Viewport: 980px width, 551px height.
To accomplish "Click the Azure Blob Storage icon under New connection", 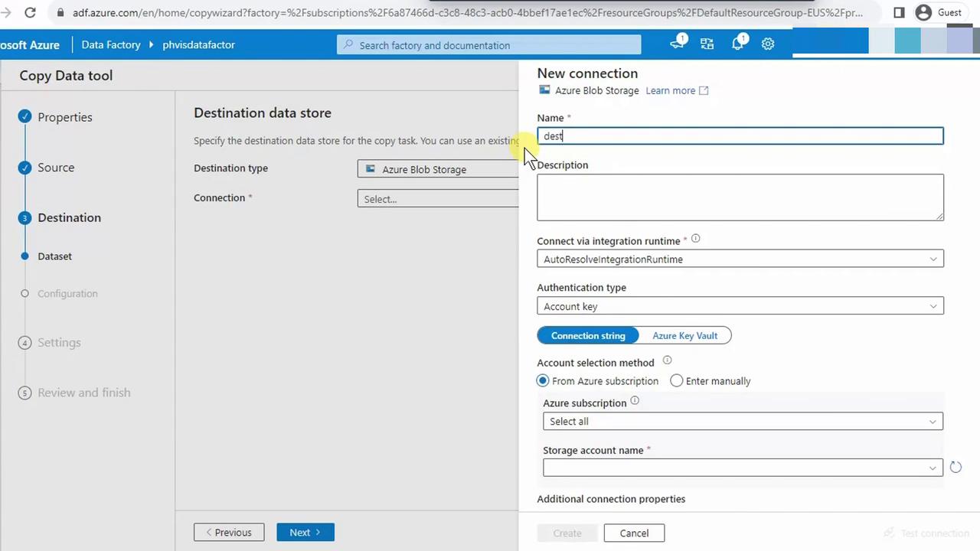I will tap(544, 90).
